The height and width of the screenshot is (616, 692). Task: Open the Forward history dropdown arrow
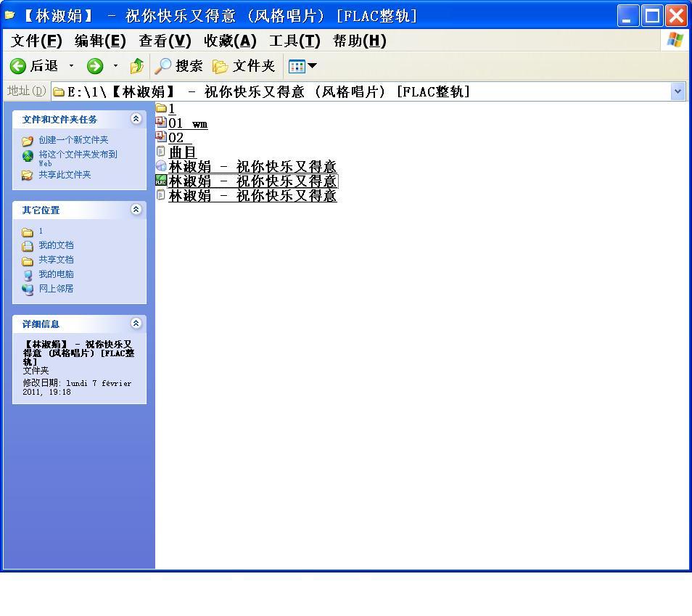click(115, 66)
